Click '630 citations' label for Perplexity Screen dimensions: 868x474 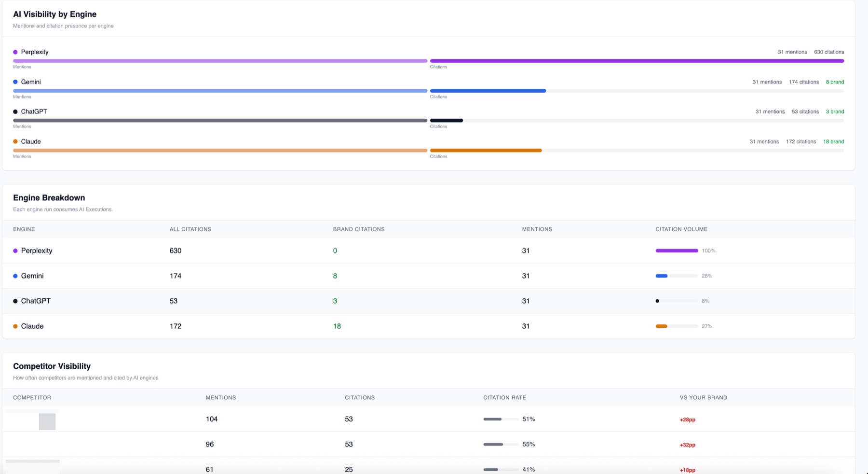tap(829, 52)
